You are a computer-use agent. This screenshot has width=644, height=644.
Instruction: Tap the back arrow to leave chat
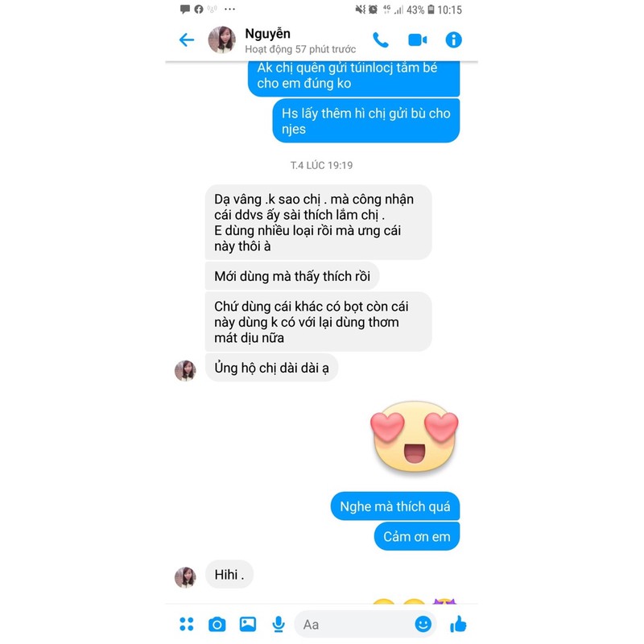pyautogui.click(x=187, y=39)
